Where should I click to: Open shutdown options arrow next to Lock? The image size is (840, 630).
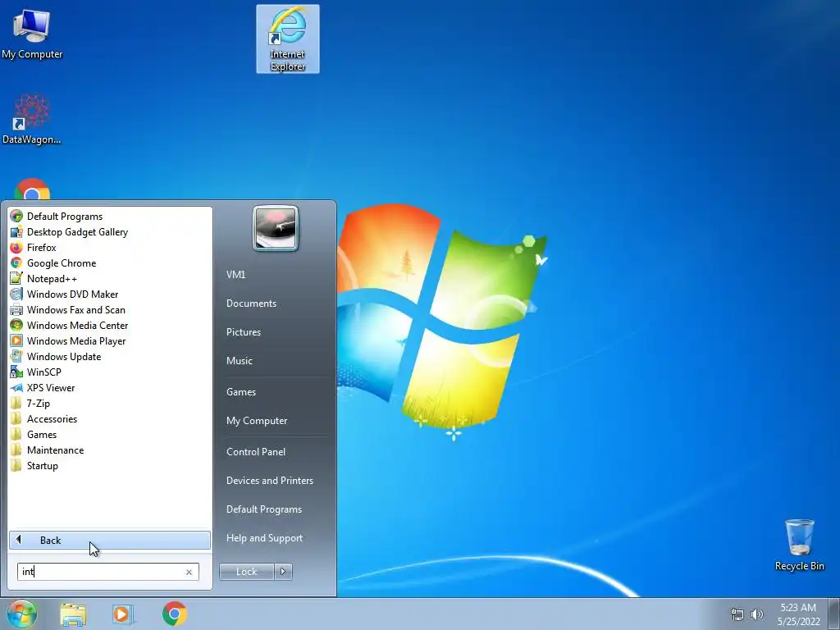pyautogui.click(x=283, y=572)
